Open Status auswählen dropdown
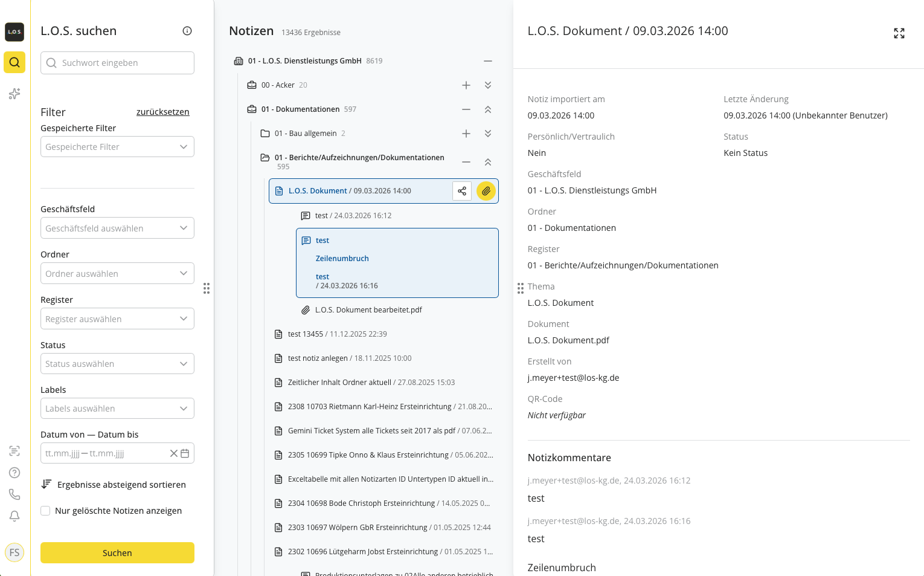Screen dimensions: 924x576 tap(117, 364)
